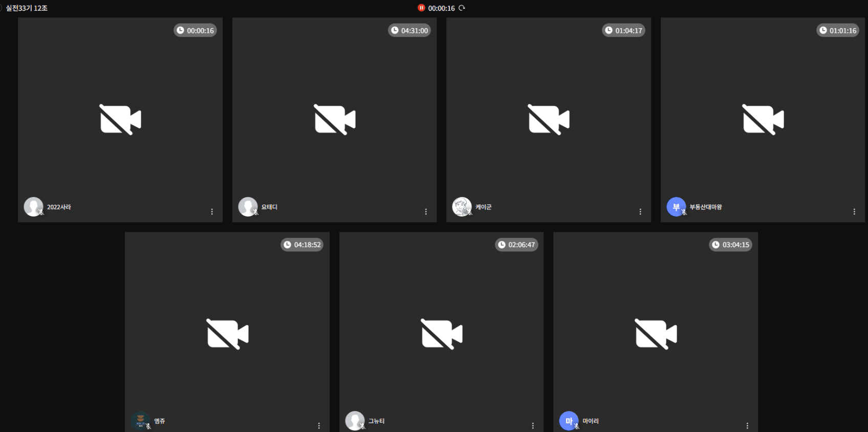Screen dimensions: 868x432
Task: Click the 01:04:17 timer badge
Action: pos(623,30)
